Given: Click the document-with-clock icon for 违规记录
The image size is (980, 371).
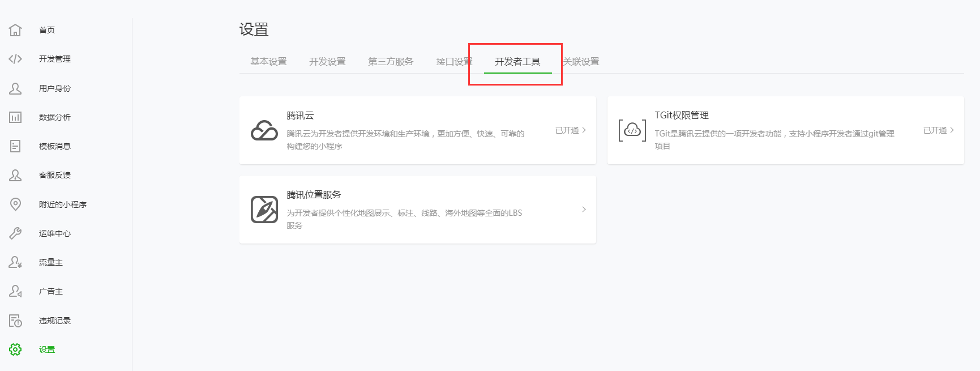Looking at the screenshot, I should click(x=15, y=321).
